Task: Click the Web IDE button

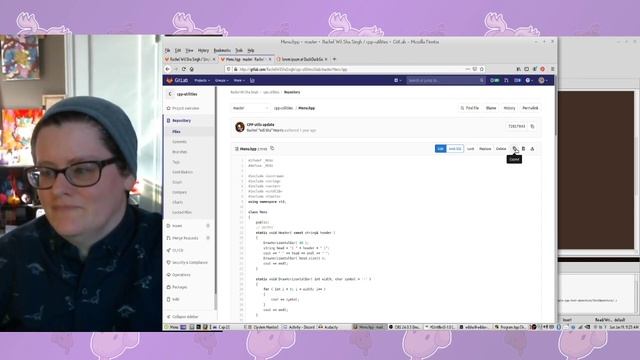Action: pos(455,149)
